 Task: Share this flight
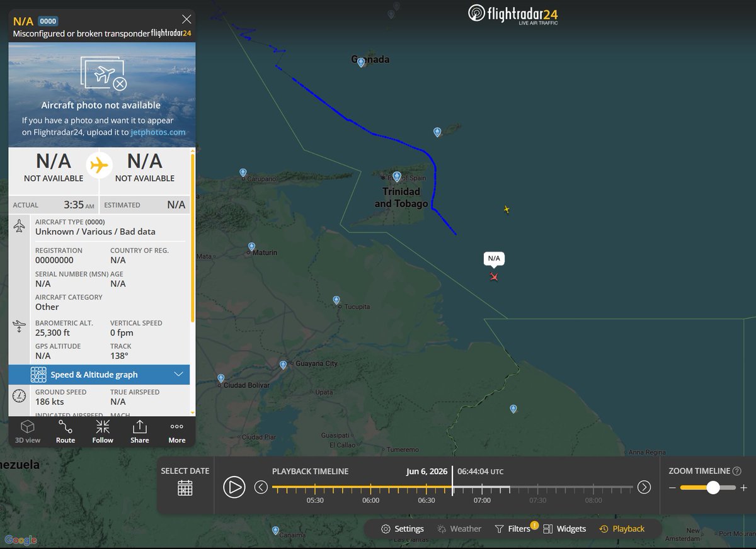coord(140,431)
